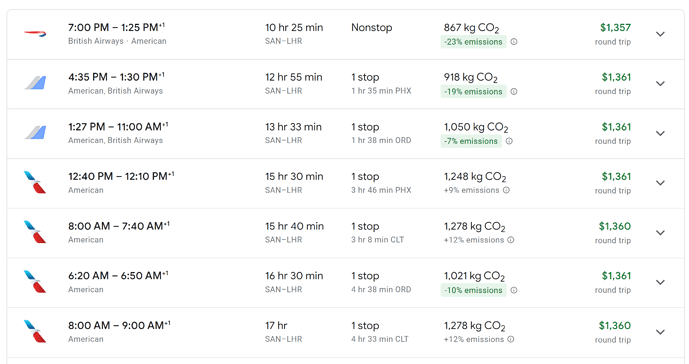Expand the 7:00 PM nonstop flight details
The image size is (689, 364).
pos(660,34)
